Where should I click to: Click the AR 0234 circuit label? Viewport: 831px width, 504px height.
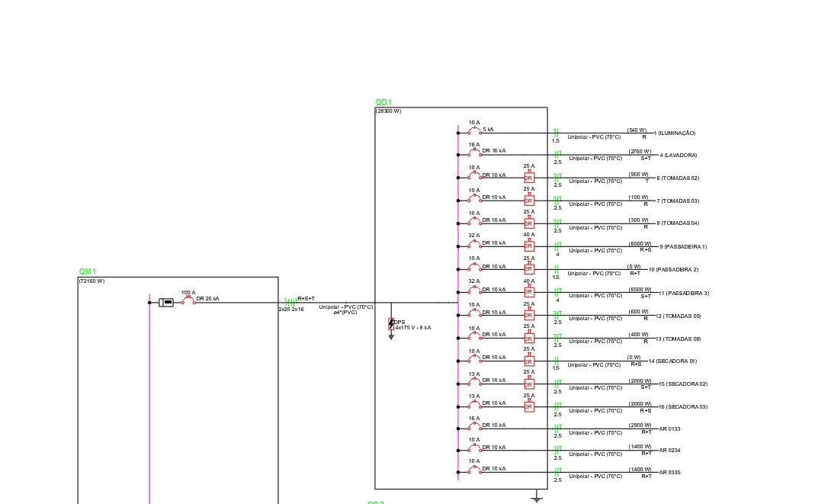(x=670, y=450)
